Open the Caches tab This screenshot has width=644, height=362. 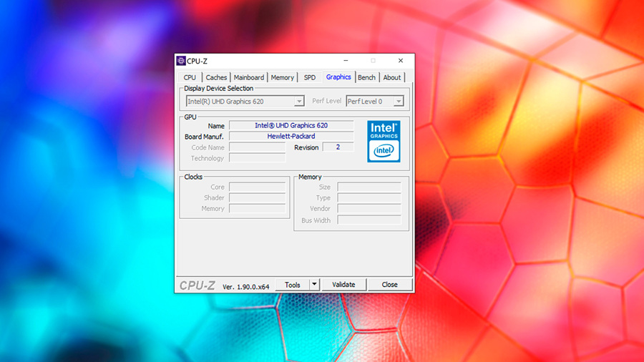(216, 77)
